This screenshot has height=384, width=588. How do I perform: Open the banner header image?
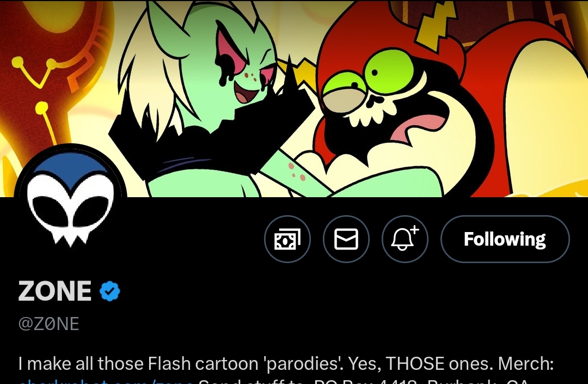[x=294, y=98]
